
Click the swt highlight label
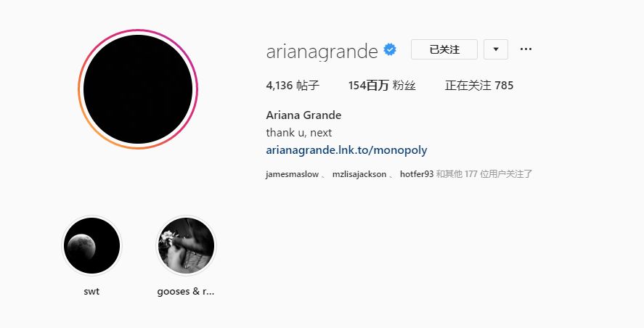pyautogui.click(x=91, y=292)
